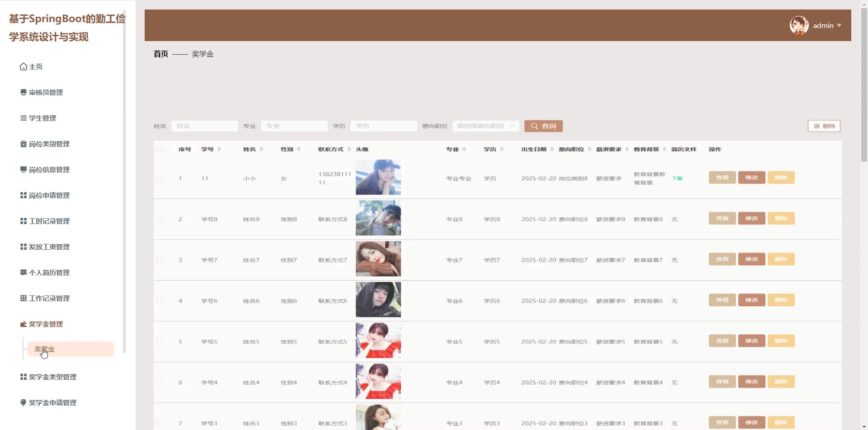The width and height of the screenshot is (868, 430).
Task: Check the row for 姓名4
Action: coord(159,383)
